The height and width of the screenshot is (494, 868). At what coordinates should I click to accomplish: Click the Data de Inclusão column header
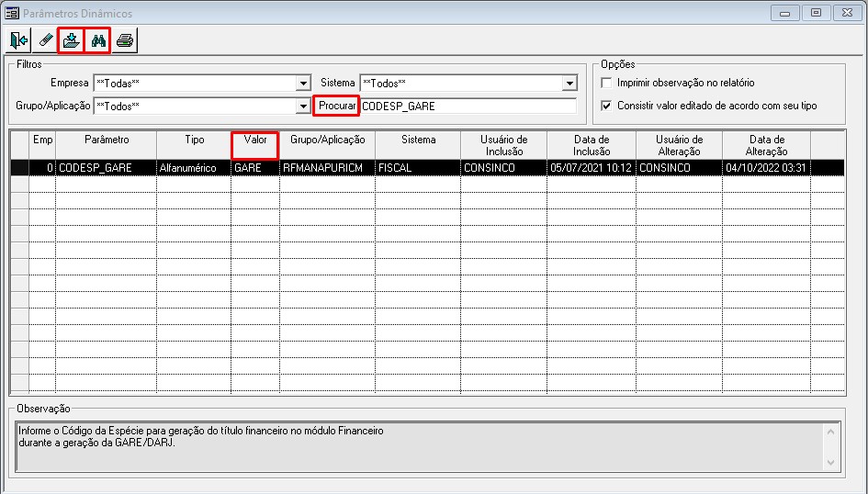tap(592, 145)
